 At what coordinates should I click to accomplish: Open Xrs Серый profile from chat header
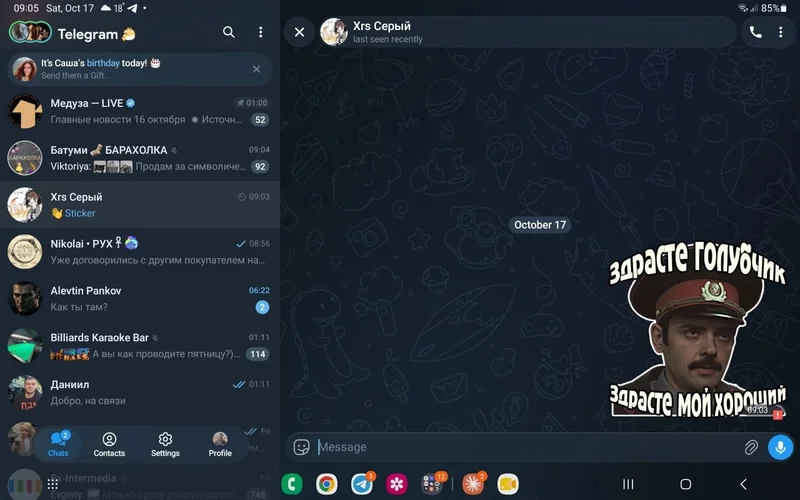(x=527, y=32)
